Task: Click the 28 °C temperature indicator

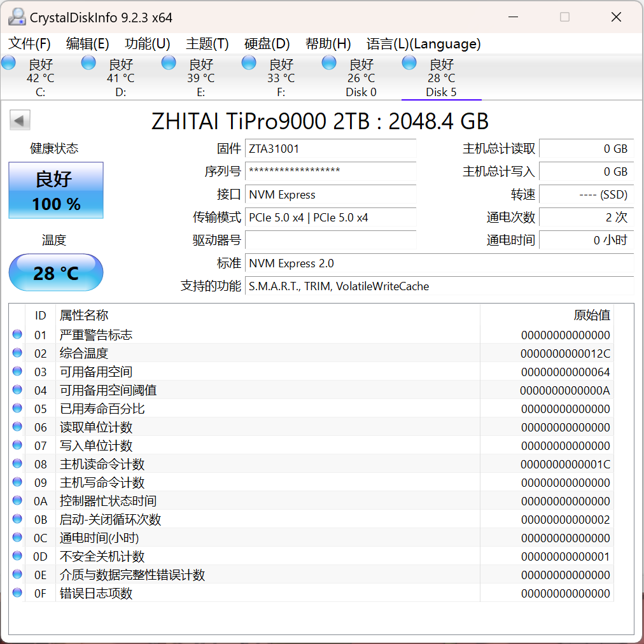Action: pyautogui.click(x=55, y=272)
